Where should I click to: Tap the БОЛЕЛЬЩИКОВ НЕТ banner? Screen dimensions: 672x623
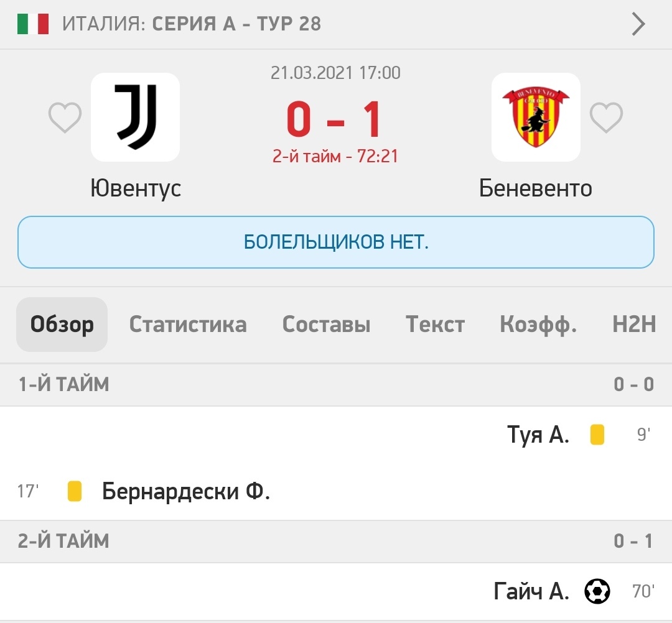(336, 242)
